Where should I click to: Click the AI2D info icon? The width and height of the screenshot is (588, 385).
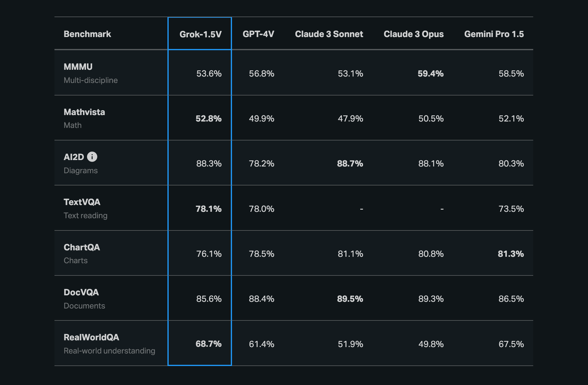click(92, 157)
